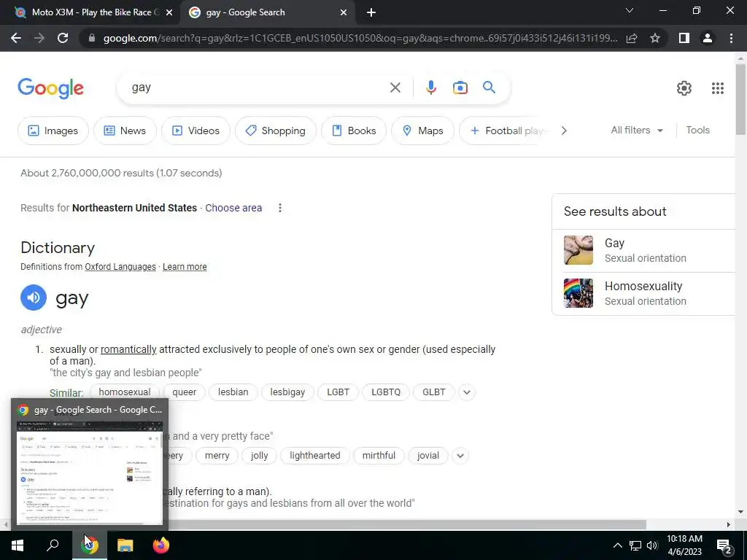Open a new tab with the plus icon
The image size is (747, 560).
[x=371, y=12]
